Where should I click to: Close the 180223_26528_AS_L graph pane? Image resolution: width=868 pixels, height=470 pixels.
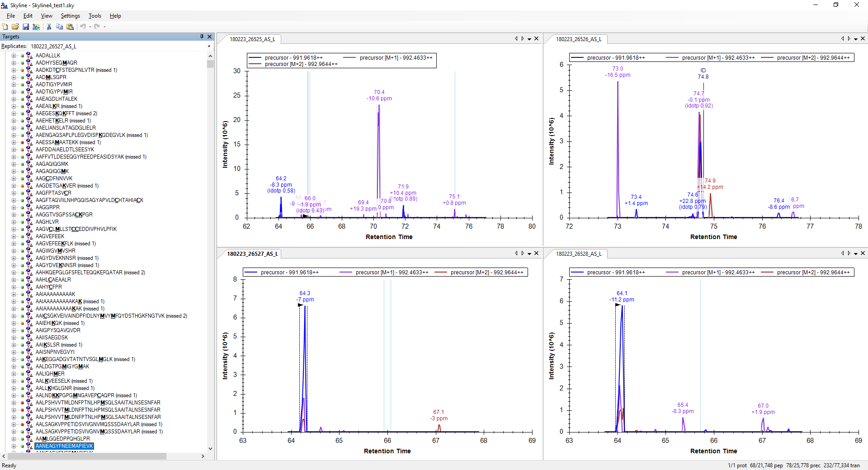[x=863, y=253]
